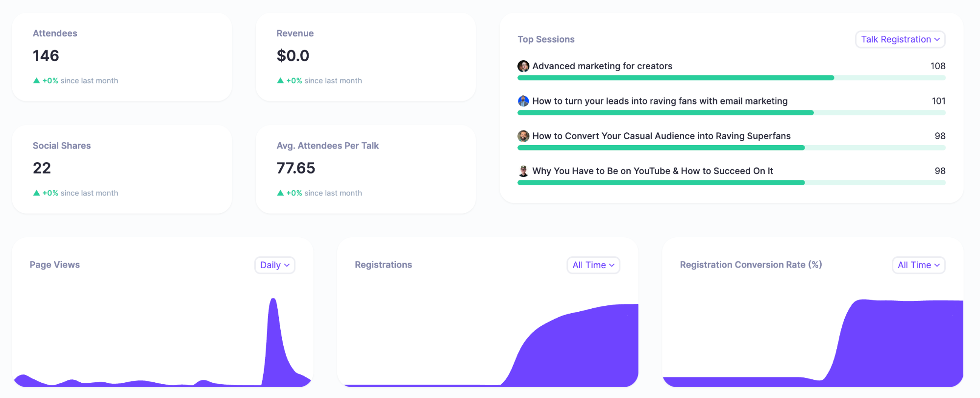This screenshot has width=980, height=398.
Task: Open the All Time dropdown for Registrations
Action: tap(593, 265)
